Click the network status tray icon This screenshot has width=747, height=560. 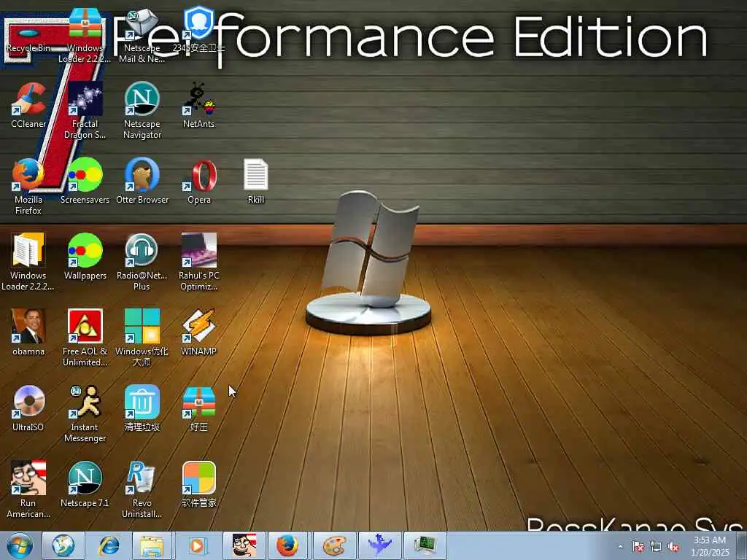[x=656, y=547]
